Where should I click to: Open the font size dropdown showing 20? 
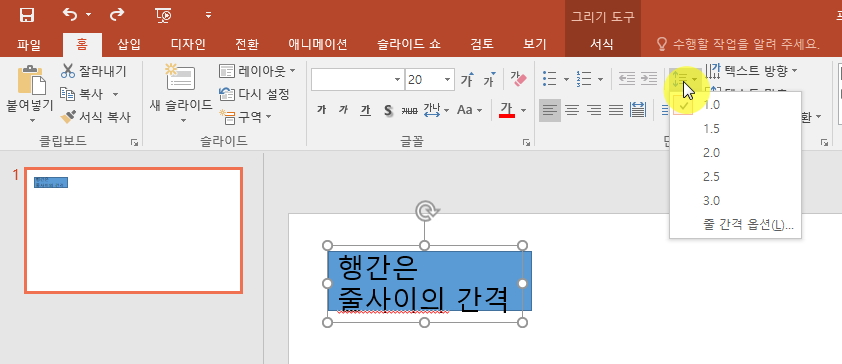tap(447, 80)
